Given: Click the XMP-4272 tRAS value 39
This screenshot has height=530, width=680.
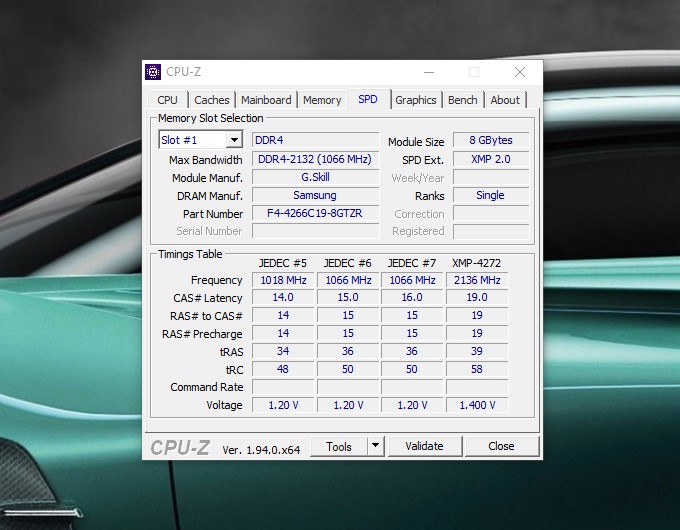Looking at the screenshot, I should (x=477, y=351).
